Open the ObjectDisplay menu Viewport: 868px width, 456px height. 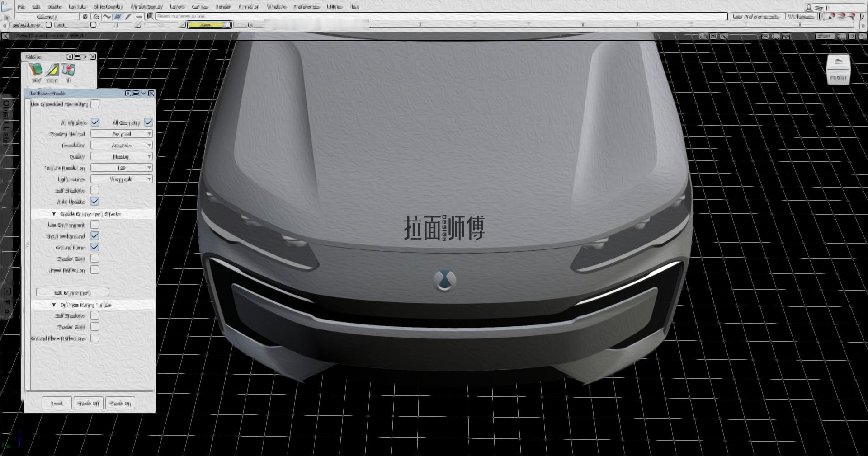click(x=108, y=7)
